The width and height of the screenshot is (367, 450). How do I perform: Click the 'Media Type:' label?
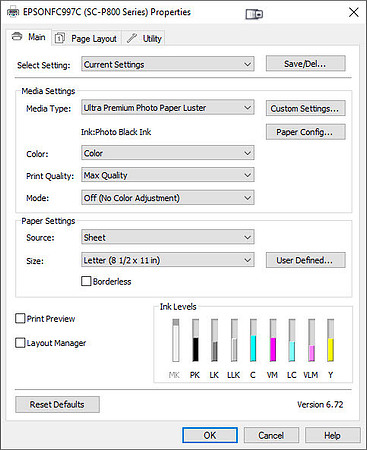pyautogui.click(x=49, y=109)
